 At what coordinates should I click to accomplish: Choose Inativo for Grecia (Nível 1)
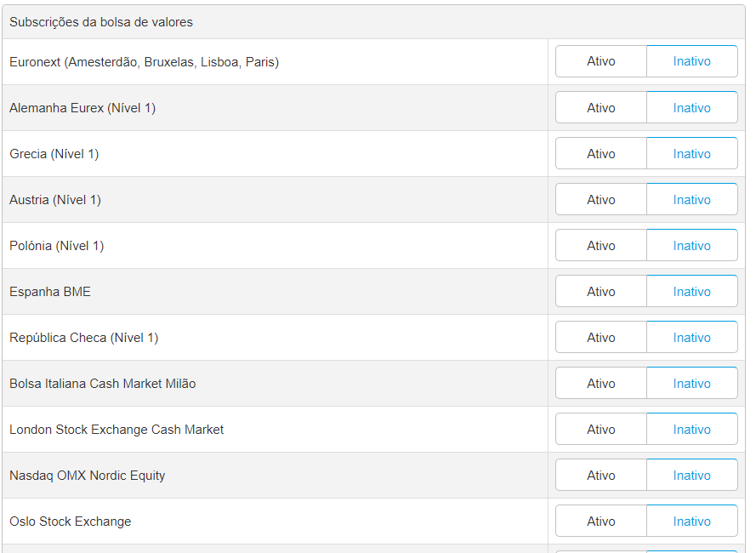click(x=691, y=153)
